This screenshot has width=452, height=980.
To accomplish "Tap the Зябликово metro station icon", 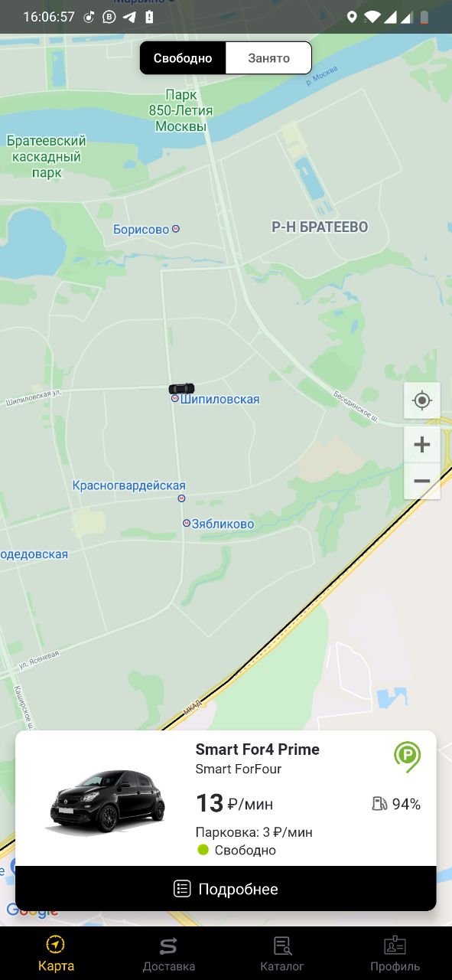I will coord(186,523).
